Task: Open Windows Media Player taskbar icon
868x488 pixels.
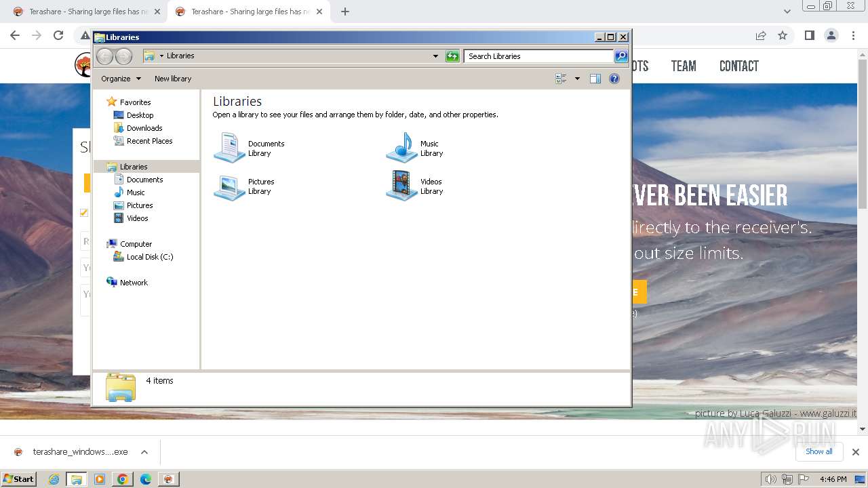Action: tap(100, 479)
